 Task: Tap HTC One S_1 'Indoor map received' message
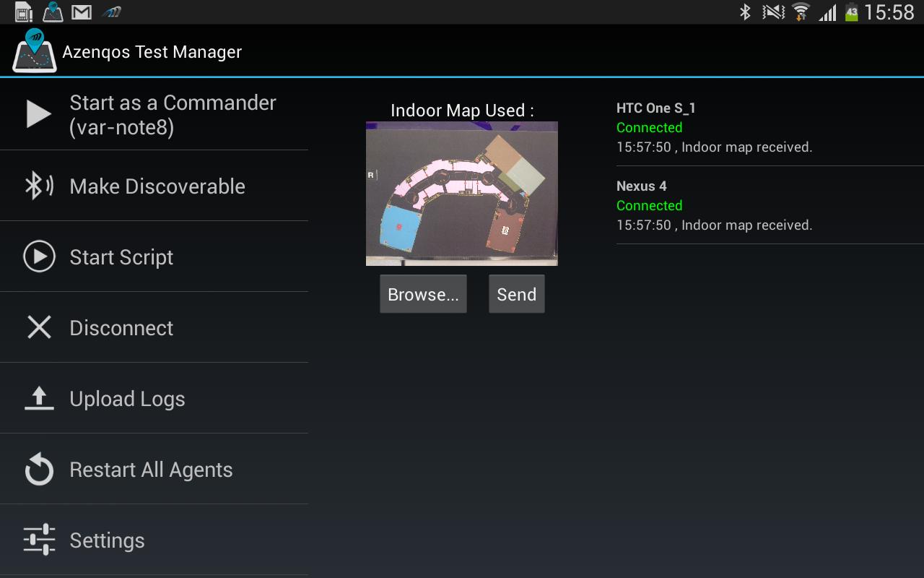(x=714, y=147)
